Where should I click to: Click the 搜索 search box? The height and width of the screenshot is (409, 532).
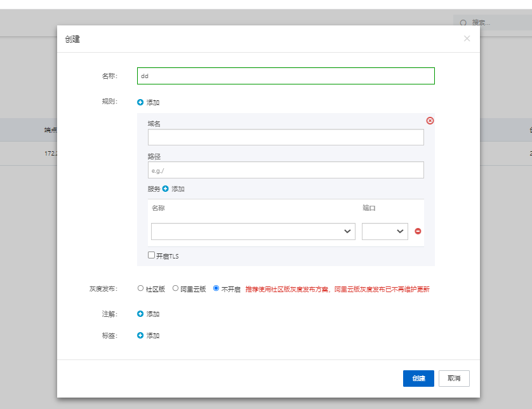498,23
